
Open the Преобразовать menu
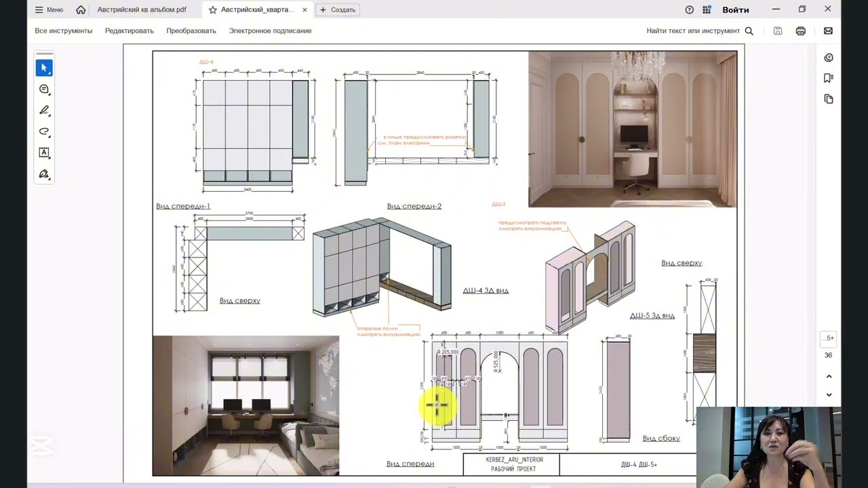pyautogui.click(x=191, y=30)
